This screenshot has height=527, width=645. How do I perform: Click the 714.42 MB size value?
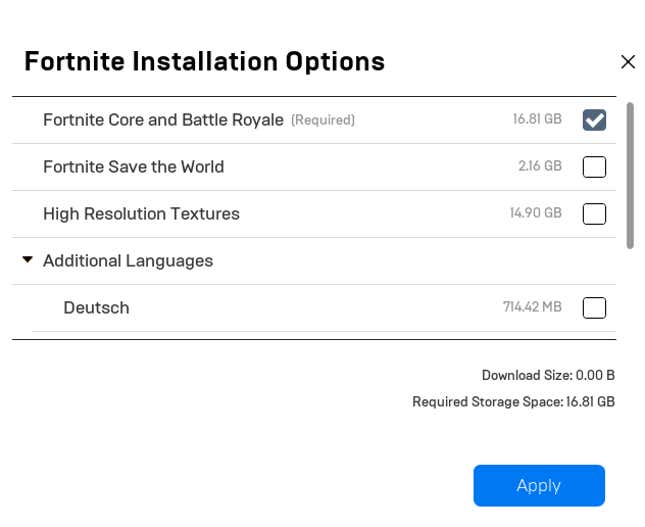point(532,306)
